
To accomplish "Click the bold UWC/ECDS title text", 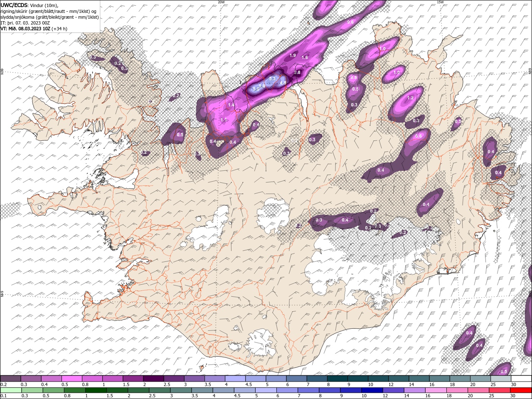I will point(14,5).
